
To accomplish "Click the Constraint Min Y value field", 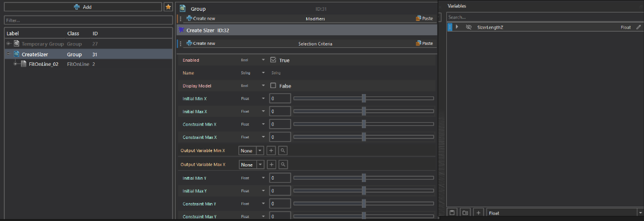I will click(280, 204).
